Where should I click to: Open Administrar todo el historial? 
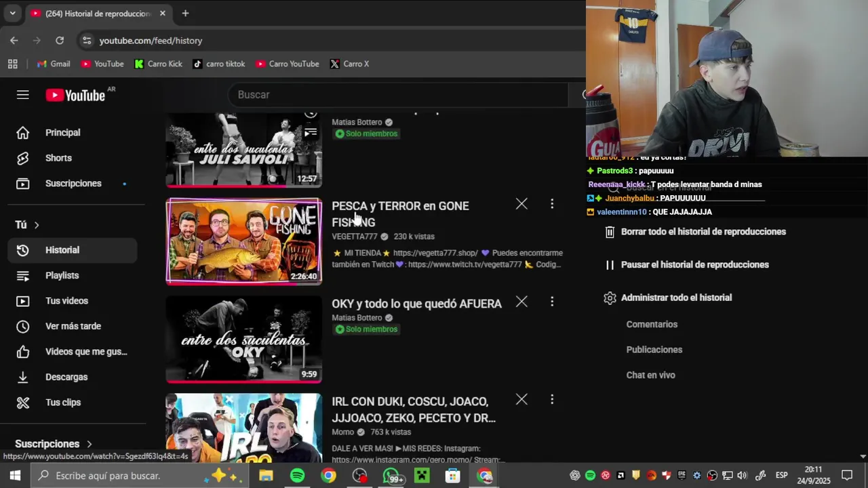coord(667,298)
